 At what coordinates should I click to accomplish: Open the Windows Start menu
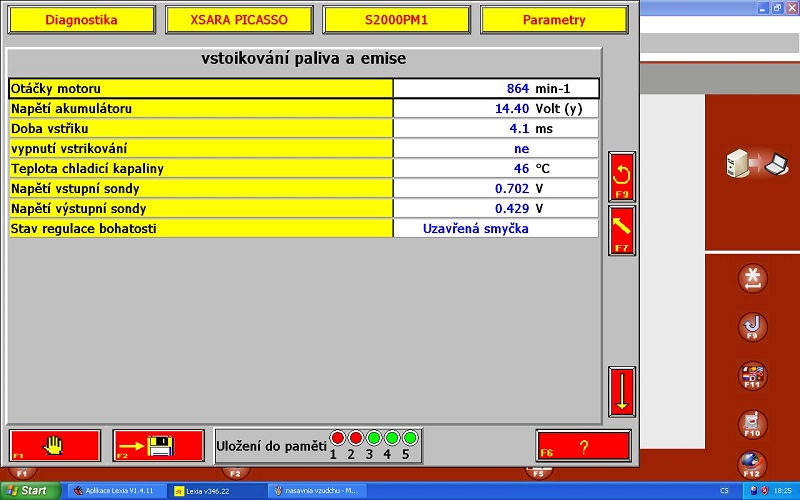28,491
